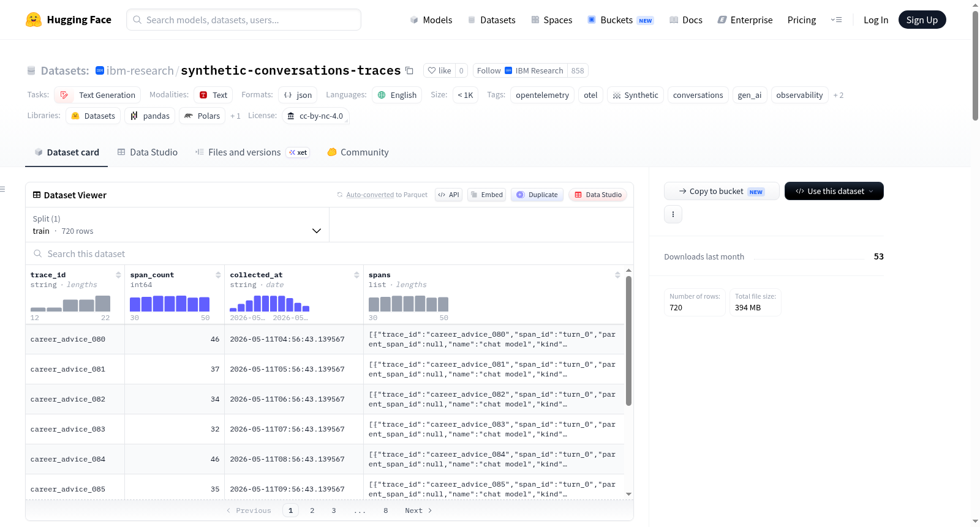Go to Datasets in top navigation
This screenshot has width=980, height=527.
491,20
